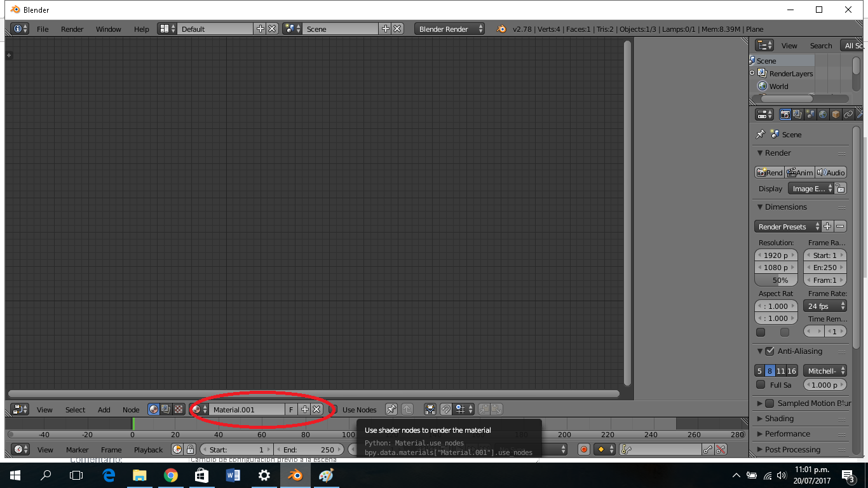Add a new scene

pos(385,29)
